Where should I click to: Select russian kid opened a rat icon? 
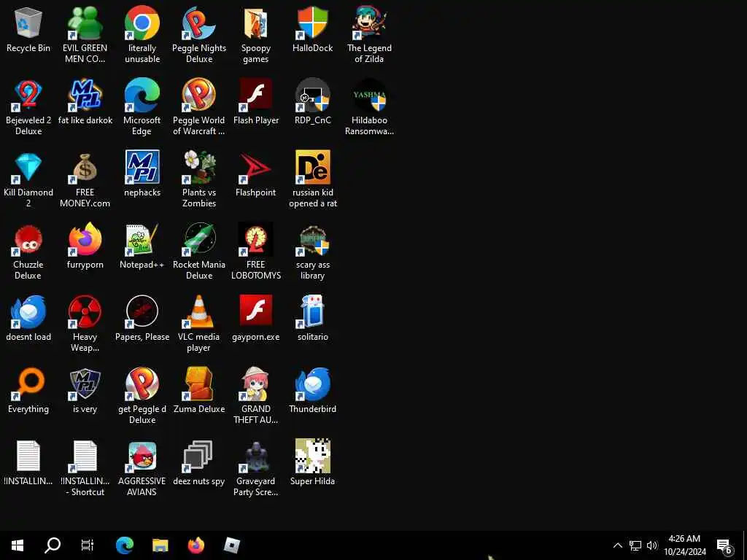pos(312,167)
